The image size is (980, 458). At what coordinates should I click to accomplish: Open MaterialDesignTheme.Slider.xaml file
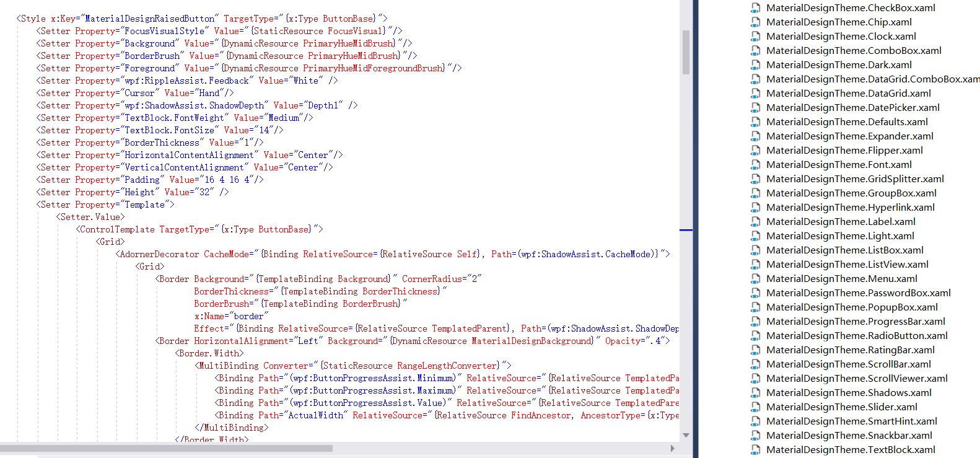click(x=842, y=407)
